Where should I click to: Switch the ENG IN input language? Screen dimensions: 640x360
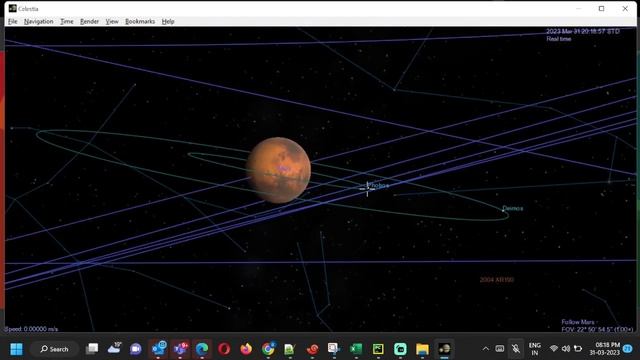coord(534,349)
